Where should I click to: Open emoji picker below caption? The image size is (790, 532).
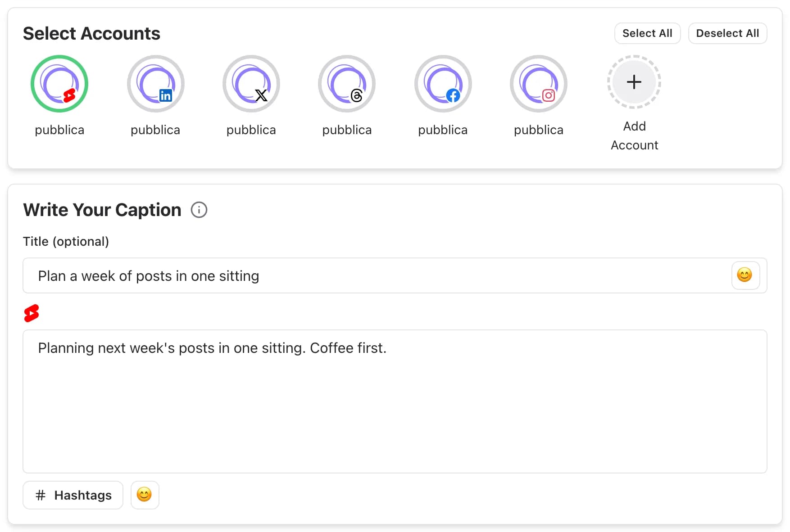(x=145, y=495)
